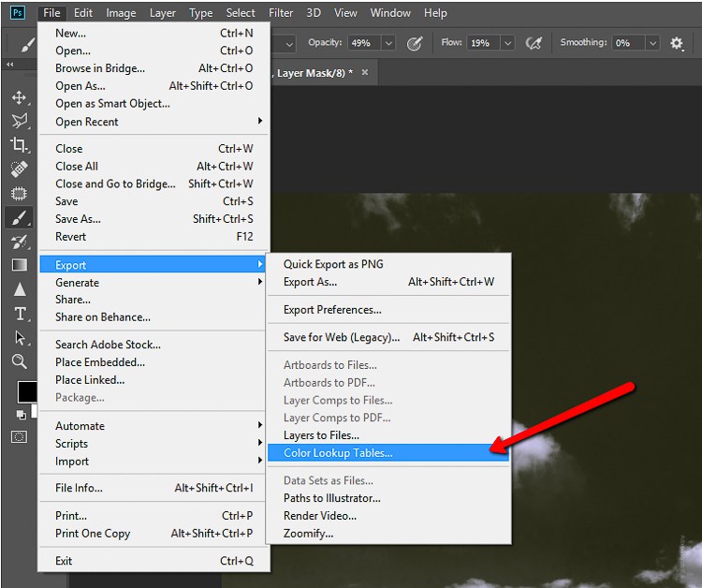Select the Crop tool
This screenshot has width=702, height=588.
20,144
